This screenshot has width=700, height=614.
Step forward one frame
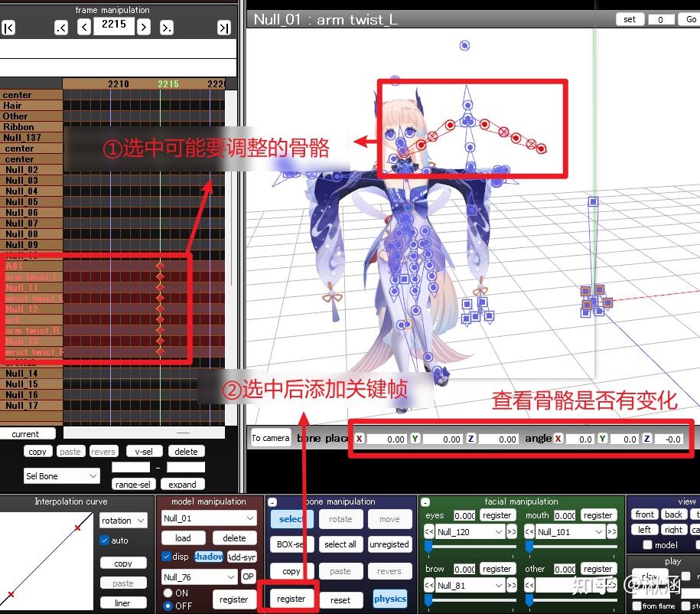point(143,27)
